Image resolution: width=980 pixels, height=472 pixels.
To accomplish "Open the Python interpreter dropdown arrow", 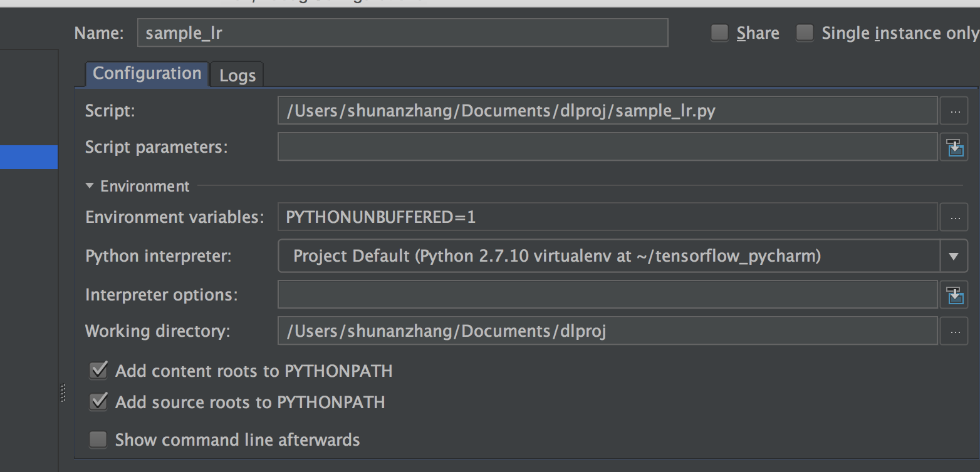I will (x=954, y=256).
